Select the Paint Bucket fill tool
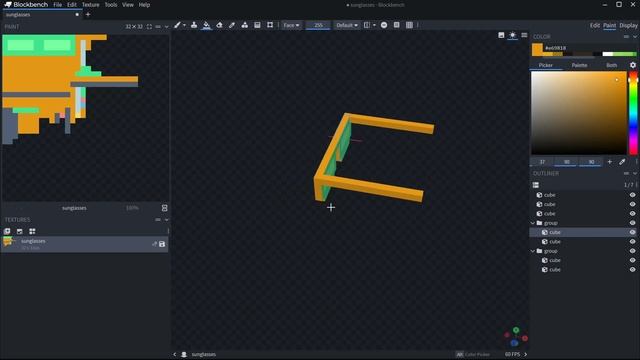The height and width of the screenshot is (360, 640). point(207,25)
